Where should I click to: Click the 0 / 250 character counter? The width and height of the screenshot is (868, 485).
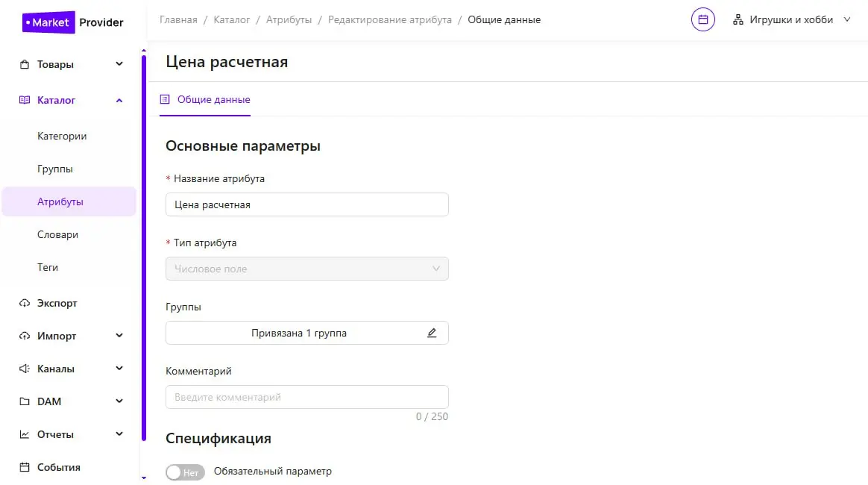point(432,416)
